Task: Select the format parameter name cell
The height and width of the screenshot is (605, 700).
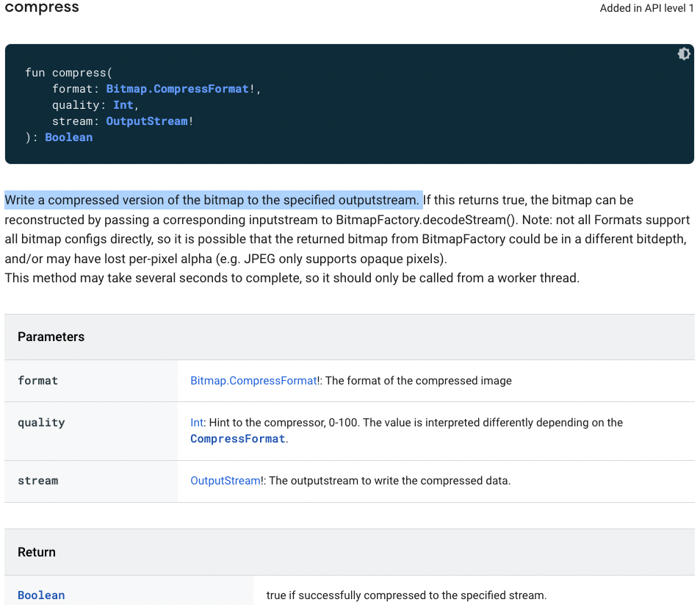Action: click(38, 381)
